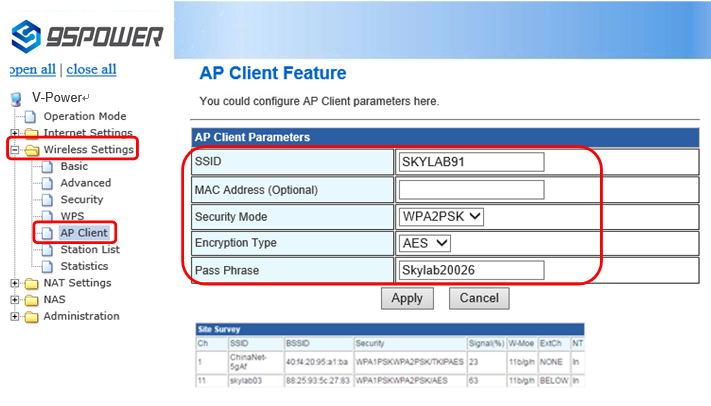Collapse the Wireless Settings tree node
Screen dimensions: 711x406
click(14, 151)
